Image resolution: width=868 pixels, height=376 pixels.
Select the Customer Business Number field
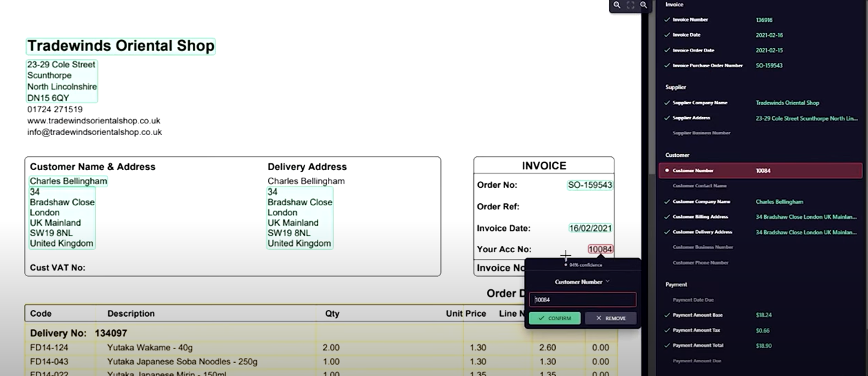(x=761, y=247)
